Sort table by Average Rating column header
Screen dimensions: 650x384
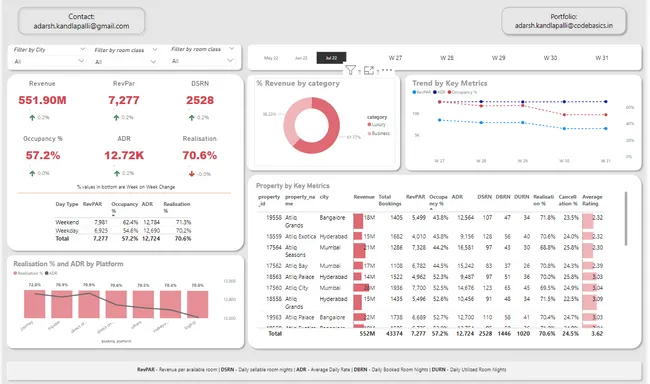tap(592, 200)
